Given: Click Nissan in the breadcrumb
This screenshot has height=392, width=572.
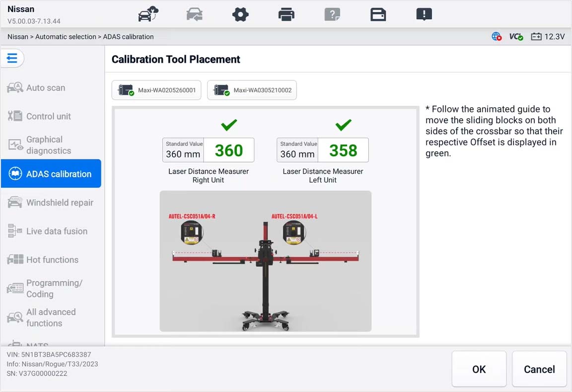Looking at the screenshot, I should [17, 36].
